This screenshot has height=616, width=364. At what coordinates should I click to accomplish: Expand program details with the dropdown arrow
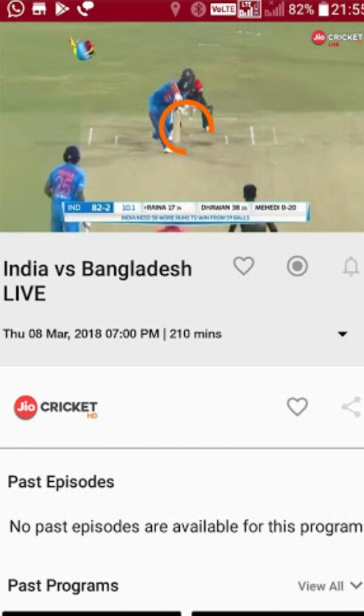tap(343, 334)
